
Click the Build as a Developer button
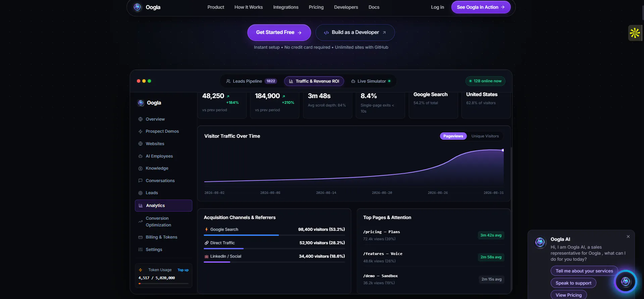355,33
